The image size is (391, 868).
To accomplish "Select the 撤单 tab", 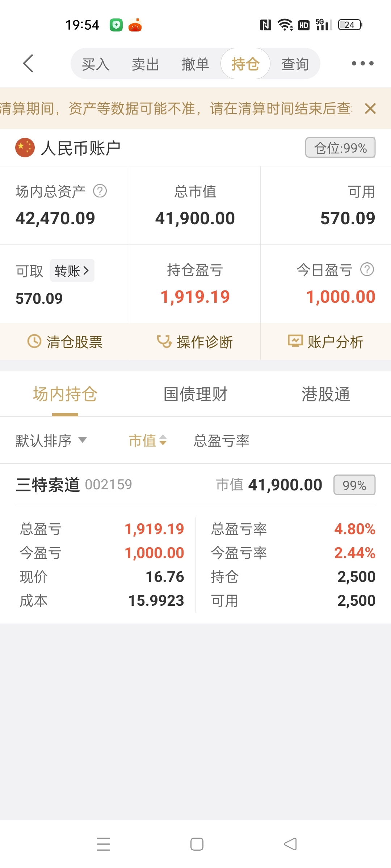I will click(195, 64).
